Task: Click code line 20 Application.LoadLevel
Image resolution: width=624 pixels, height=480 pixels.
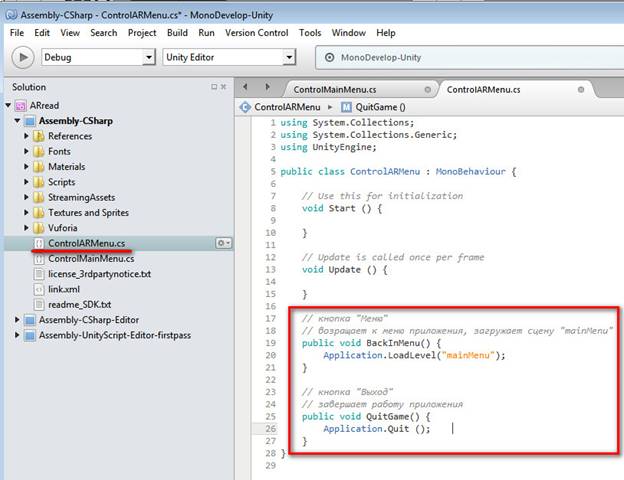Action: 414,355
